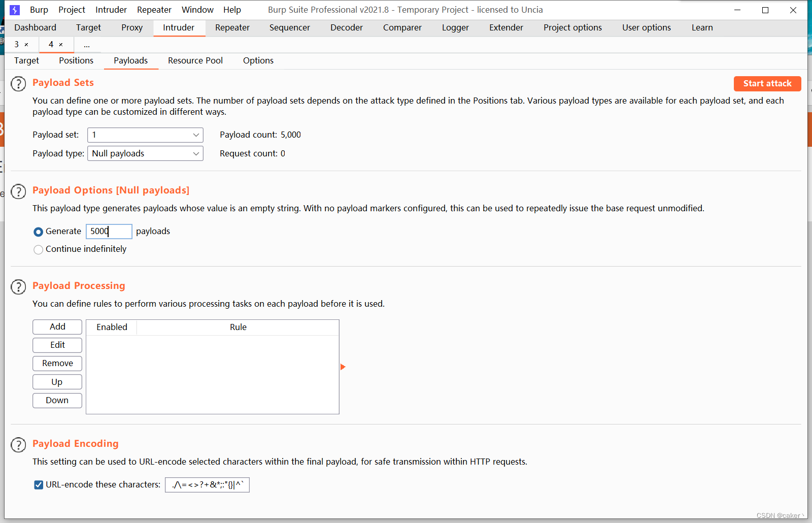The width and height of the screenshot is (812, 523).
Task: Open the Burp menu
Action: pyautogui.click(x=39, y=10)
